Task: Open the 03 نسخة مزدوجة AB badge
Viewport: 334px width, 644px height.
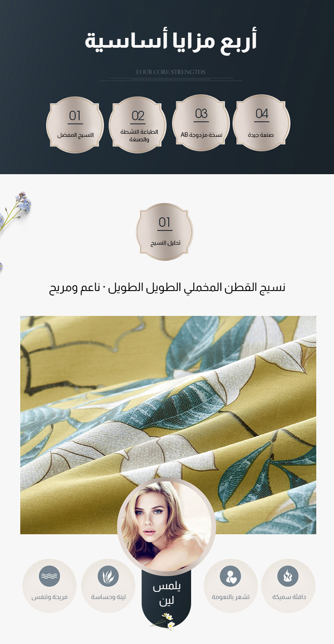Action: tap(201, 123)
